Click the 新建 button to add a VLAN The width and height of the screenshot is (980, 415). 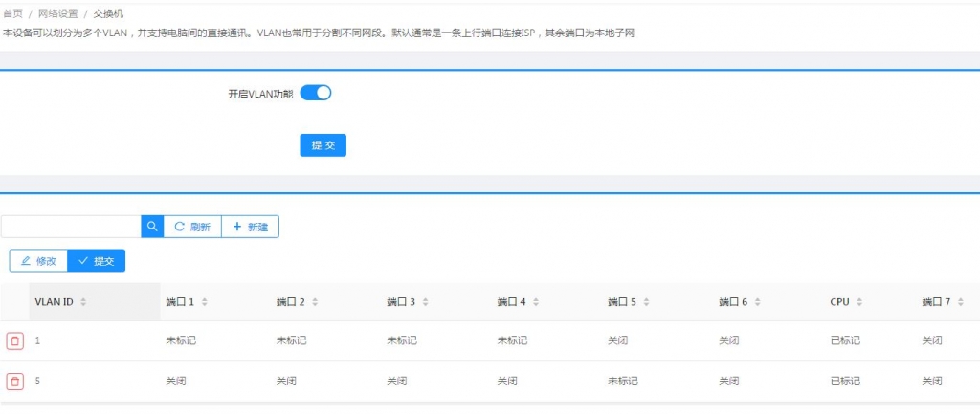(250, 227)
